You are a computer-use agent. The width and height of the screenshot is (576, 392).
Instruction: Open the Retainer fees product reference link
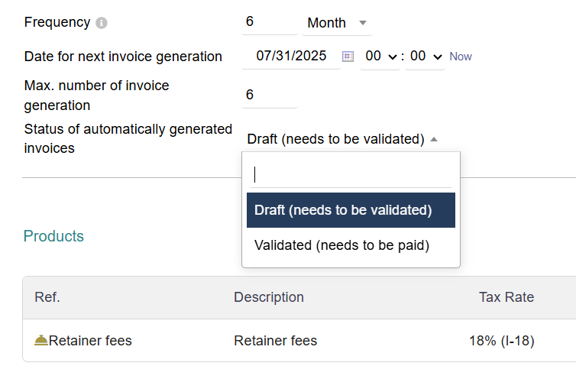[x=90, y=341]
